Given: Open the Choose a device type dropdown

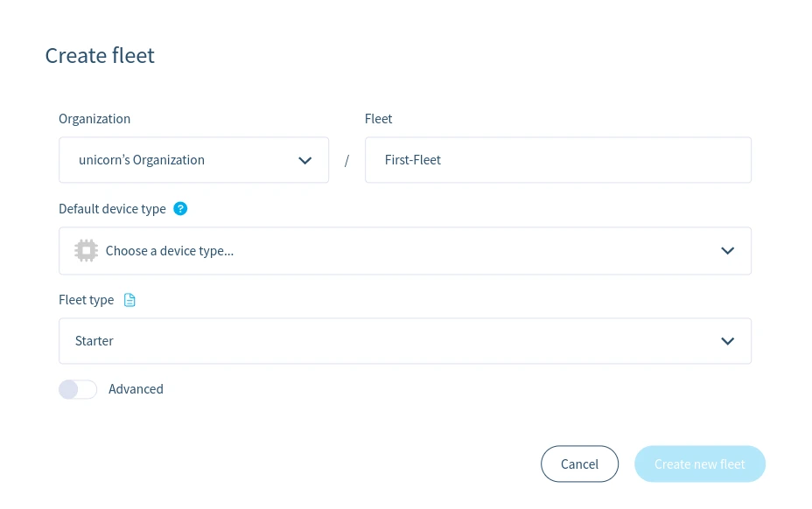Looking at the screenshot, I should (x=404, y=250).
